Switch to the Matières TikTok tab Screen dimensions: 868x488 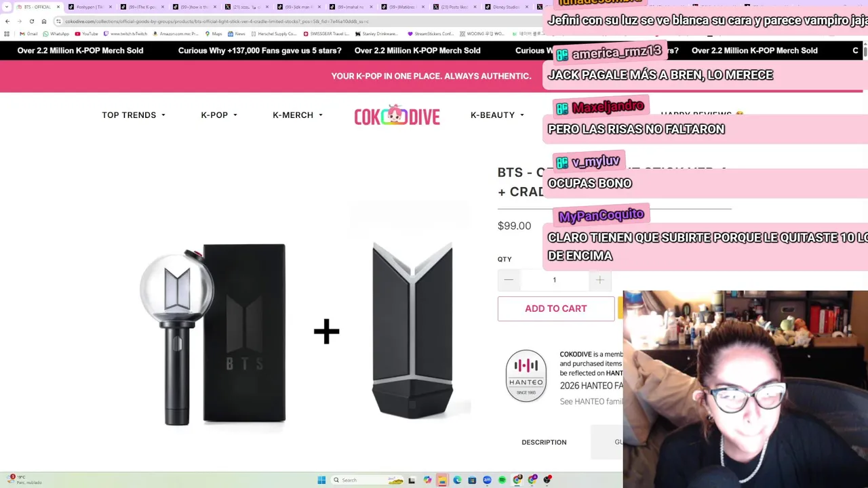(401, 7)
